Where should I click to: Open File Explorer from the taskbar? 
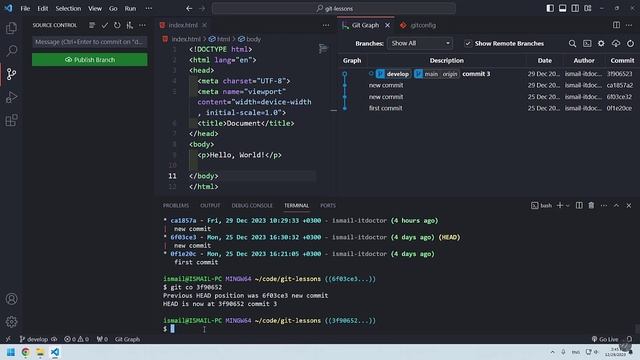(x=40, y=352)
